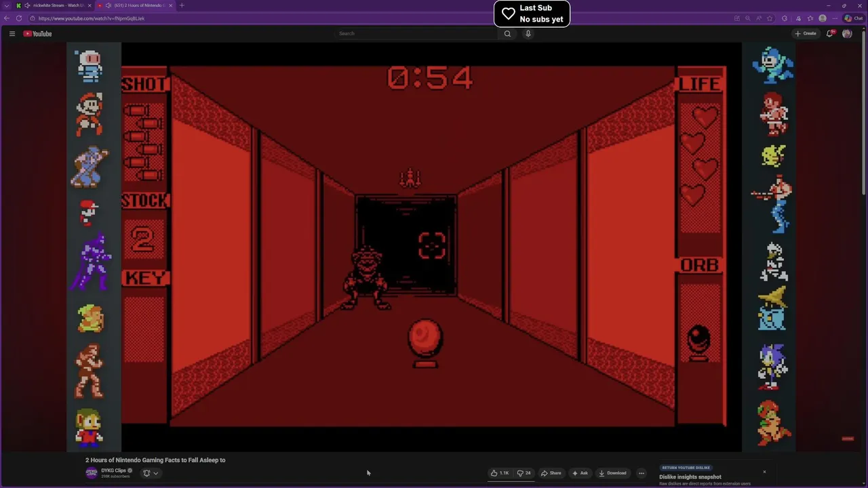This screenshot has width=868, height=488.
Task: Like the video with thumbs up
Action: pos(500,473)
